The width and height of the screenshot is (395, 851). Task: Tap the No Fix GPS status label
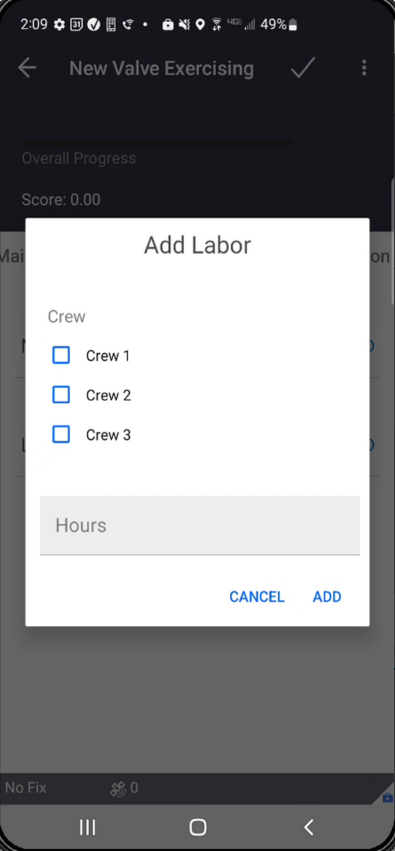click(26, 788)
